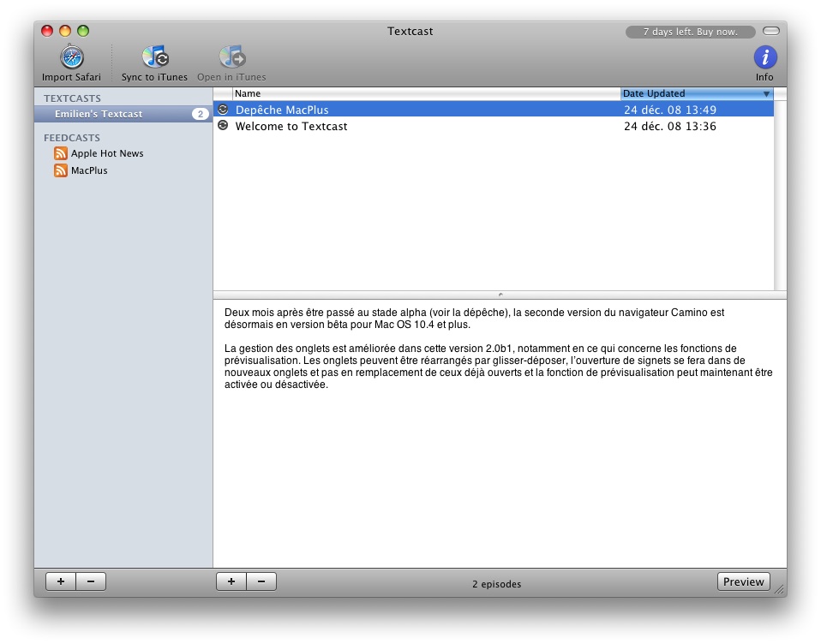
Task: Sort by the Name column header
Action: (426, 93)
